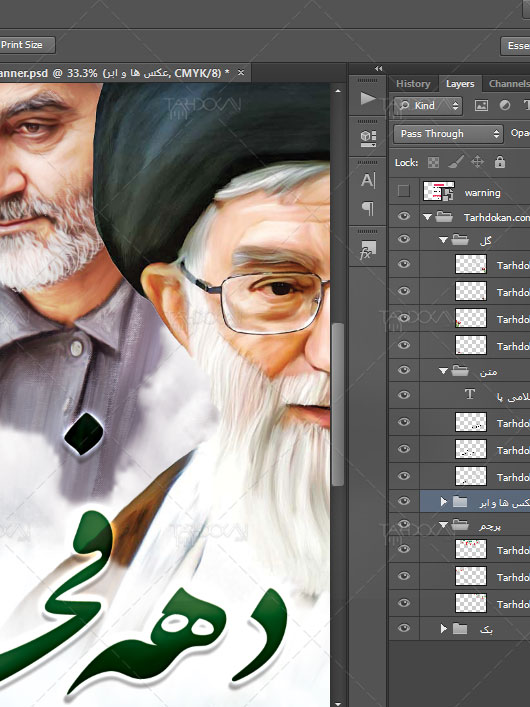Close the banner.psd document tab
Image resolution: width=530 pixels, height=707 pixels.
click(x=241, y=72)
